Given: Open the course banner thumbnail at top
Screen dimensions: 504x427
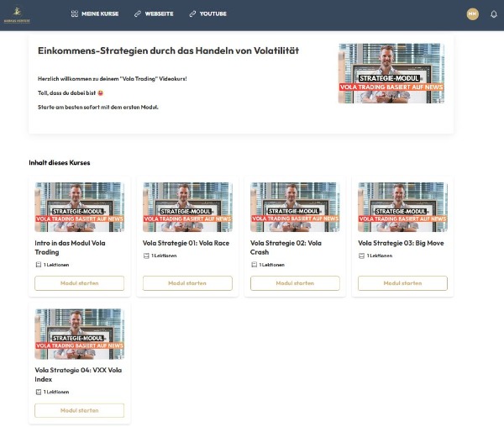Looking at the screenshot, I should tap(391, 73).
